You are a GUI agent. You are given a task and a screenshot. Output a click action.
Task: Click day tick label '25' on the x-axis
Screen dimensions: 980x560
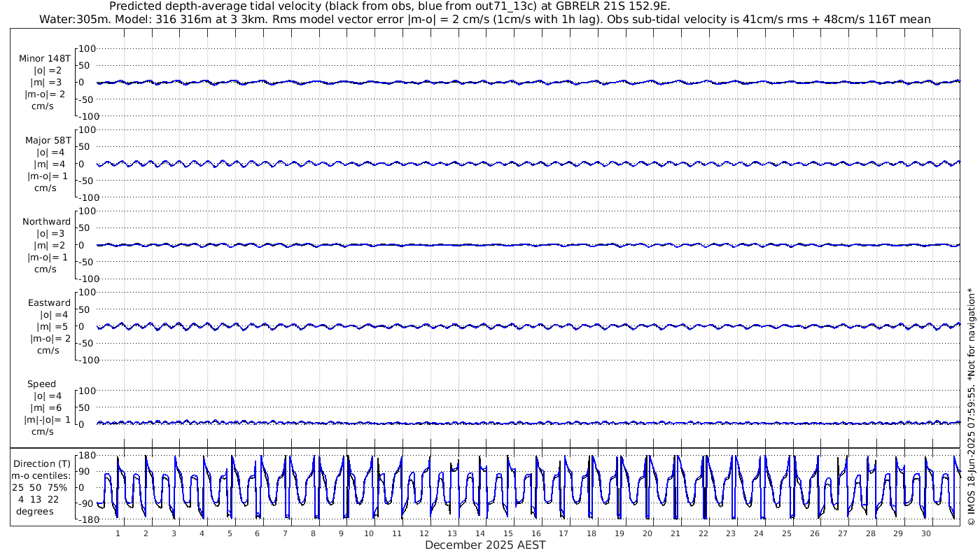(787, 533)
